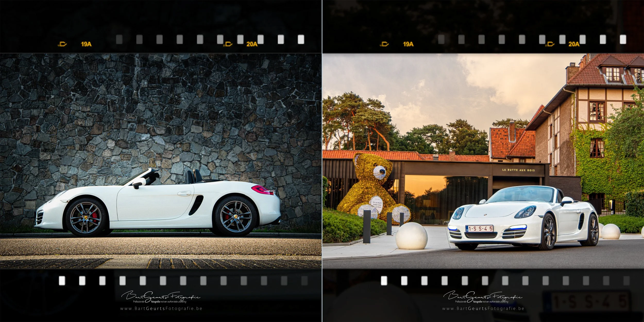Screen dimensions: 644x322
Task: Select the 19A frame number on right filmstrip
Action: point(408,44)
